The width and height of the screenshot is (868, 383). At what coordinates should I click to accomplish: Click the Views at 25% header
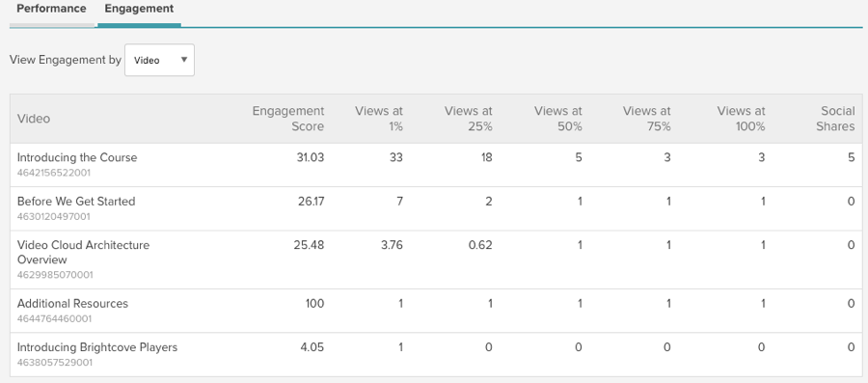point(468,119)
